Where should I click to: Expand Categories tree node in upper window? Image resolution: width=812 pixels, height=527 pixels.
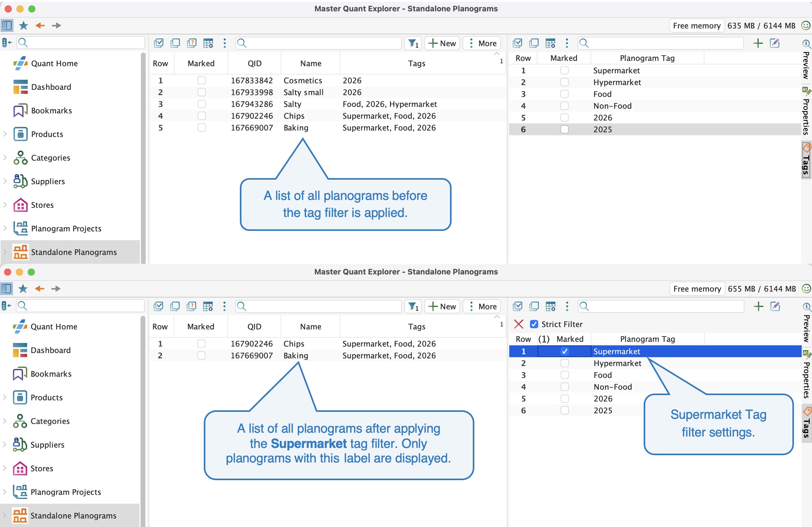click(5, 158)
